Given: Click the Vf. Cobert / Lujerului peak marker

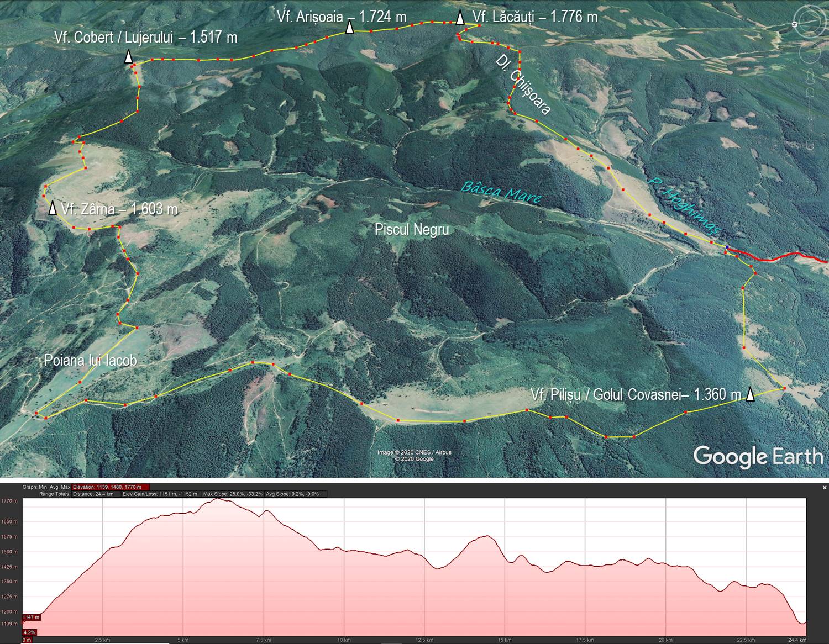Looking at the screenshot, I should tap(128, 56).
